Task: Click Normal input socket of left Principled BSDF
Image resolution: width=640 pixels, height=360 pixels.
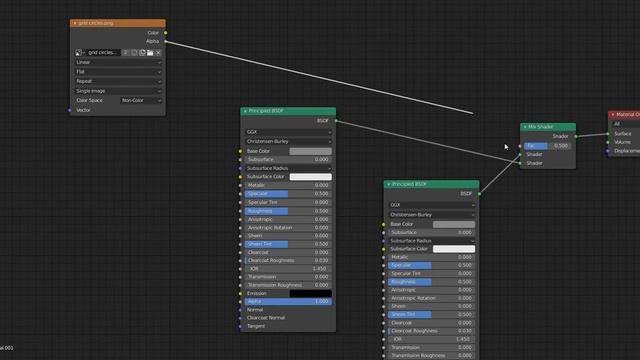Action: tap(240, 310)
